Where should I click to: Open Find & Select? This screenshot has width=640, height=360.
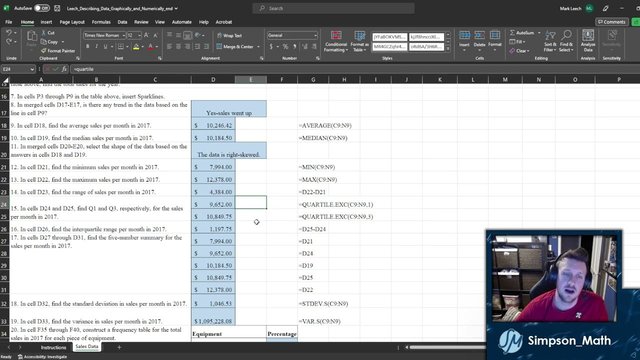[567, 41]
